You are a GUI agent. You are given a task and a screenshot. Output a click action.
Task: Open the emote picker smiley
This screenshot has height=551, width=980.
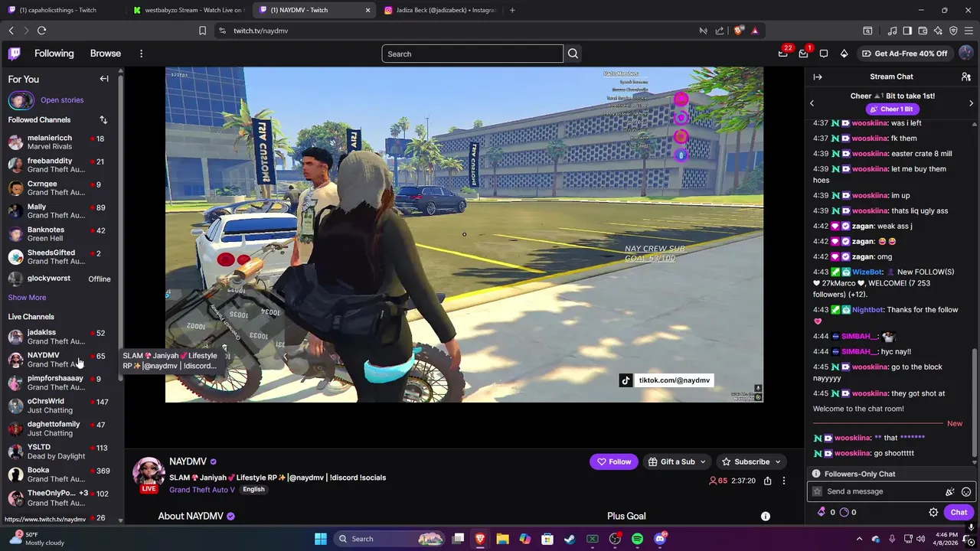pyautogui.click(x=966, y=492)
